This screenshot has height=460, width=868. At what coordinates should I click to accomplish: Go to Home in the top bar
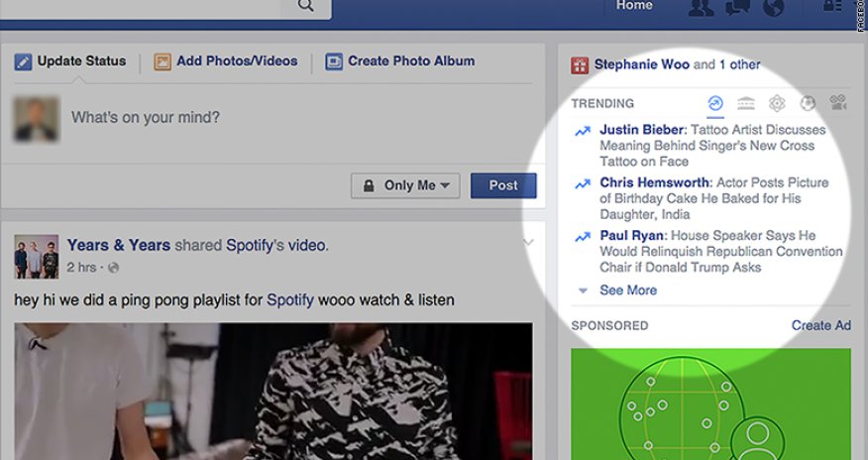coord(634,6)
